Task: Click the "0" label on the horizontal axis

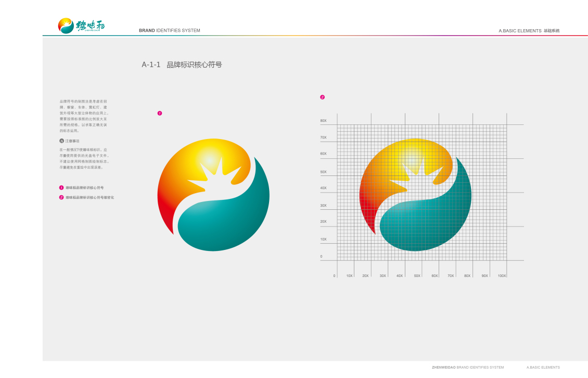Action: tap(334, 276)
